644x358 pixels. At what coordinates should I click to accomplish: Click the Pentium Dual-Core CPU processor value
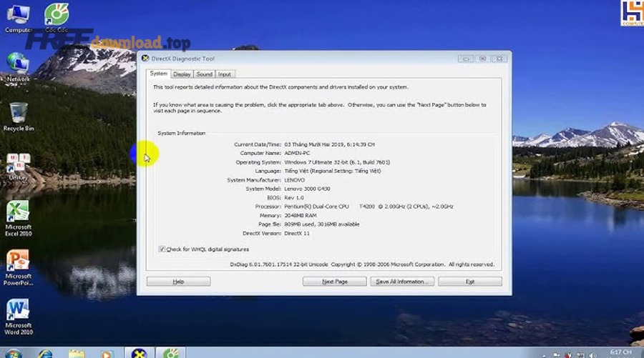tap(369, 207)
